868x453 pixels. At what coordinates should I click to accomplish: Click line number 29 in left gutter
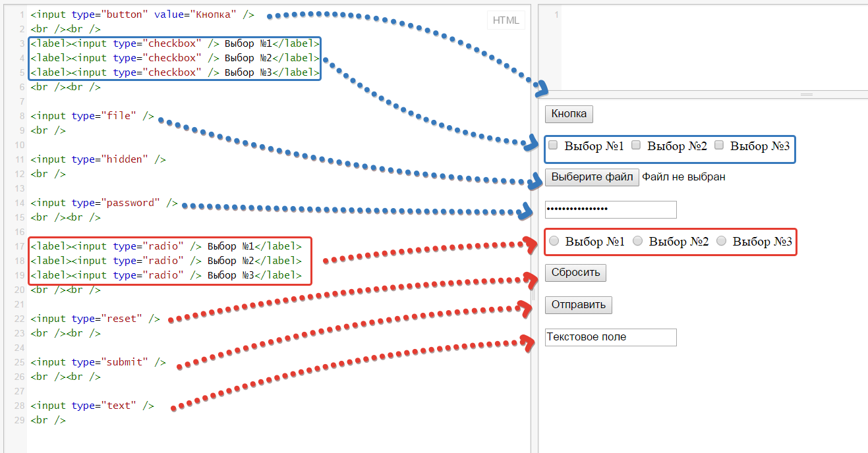click(x=19, y=420)
